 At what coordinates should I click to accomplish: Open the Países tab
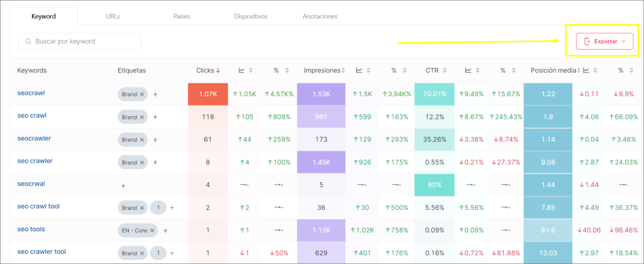(181, 16)
